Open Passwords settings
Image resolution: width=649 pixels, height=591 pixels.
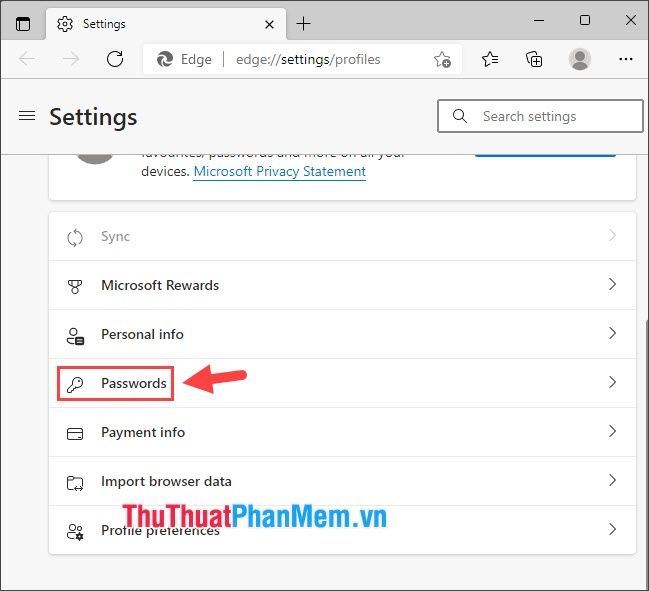tap(342, 383)
